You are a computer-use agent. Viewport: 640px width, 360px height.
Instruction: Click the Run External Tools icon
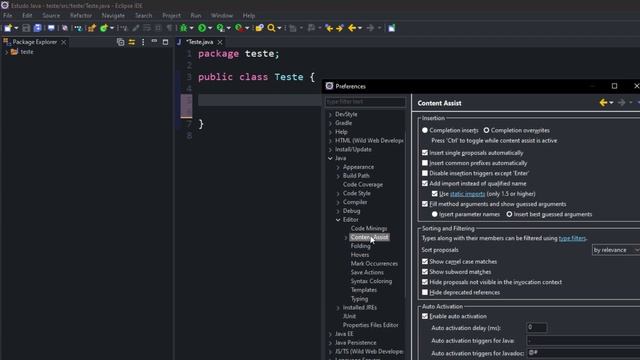(x=239, y=28)
